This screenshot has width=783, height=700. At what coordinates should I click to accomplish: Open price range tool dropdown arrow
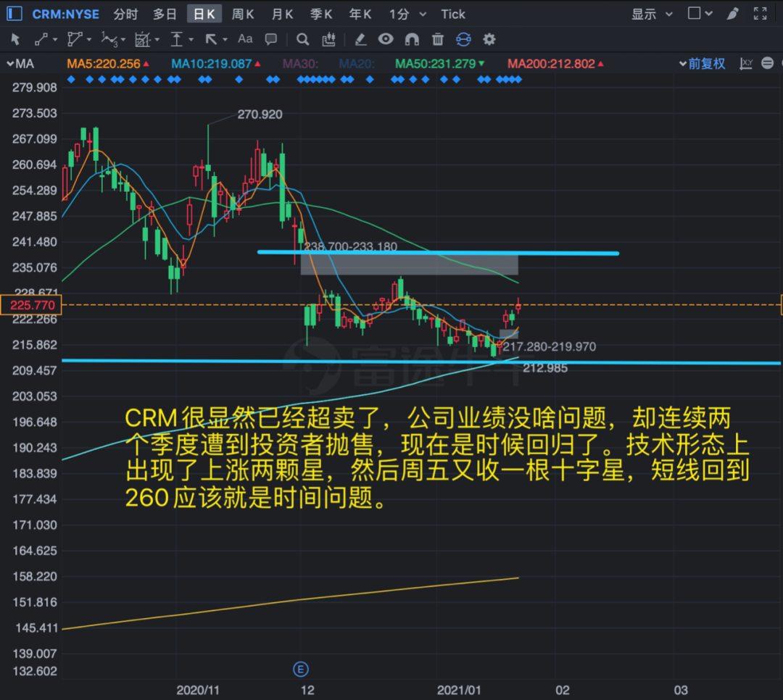(x=191, y=39)
